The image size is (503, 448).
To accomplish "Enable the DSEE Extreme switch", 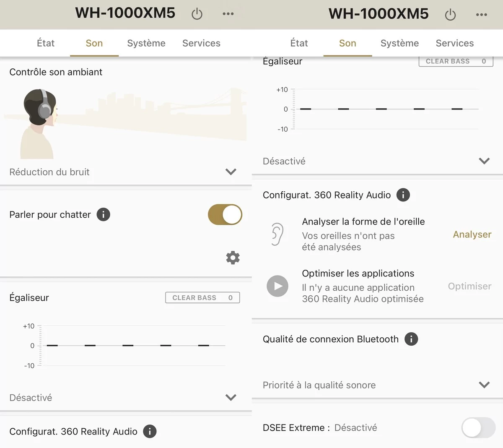I will (x=478, y=428).
